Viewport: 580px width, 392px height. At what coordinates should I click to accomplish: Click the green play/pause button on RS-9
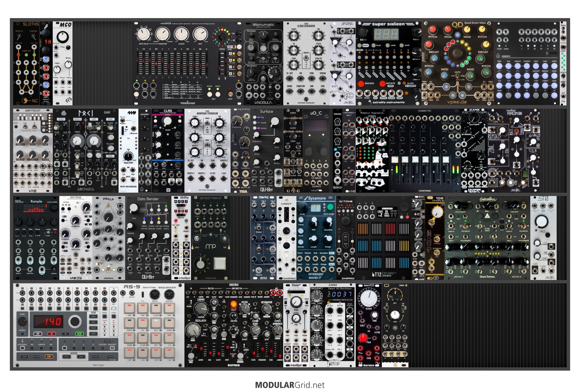[x=79, y=334]
